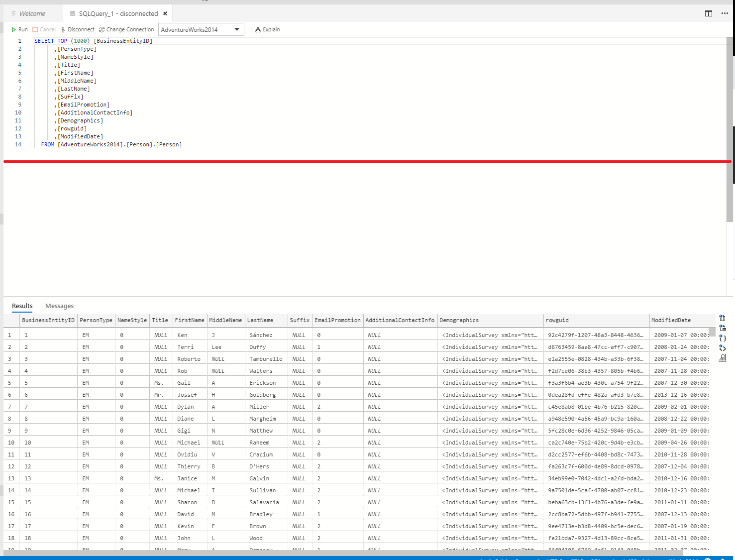Image resolution: width=735 pixels, height=560 pixels.
Task: Select the BusinessEntityID column header
Action: click(x=48, y=320)
